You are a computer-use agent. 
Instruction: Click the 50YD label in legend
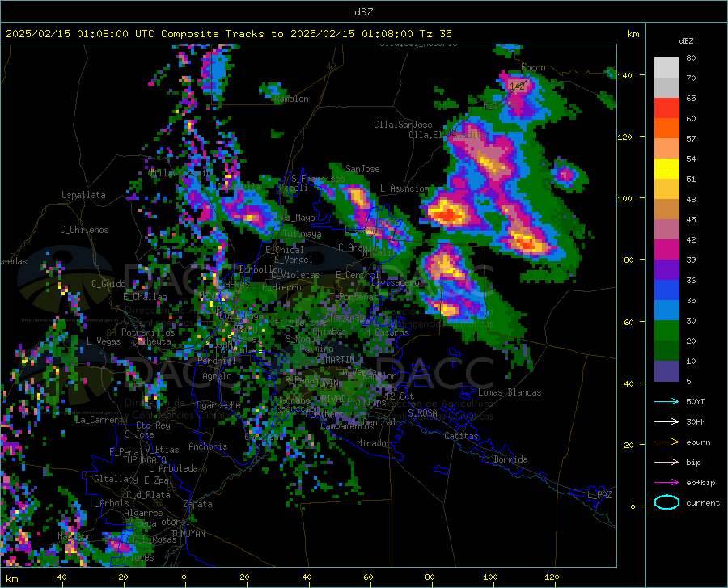[696, 401]
